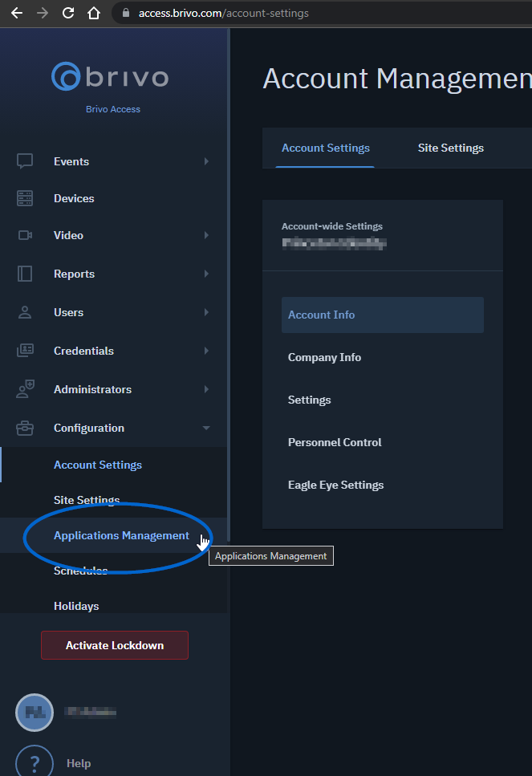The image size is (532, 776).
Task: Expand the Reports submenu arrow
Action: tap(206, 274)
